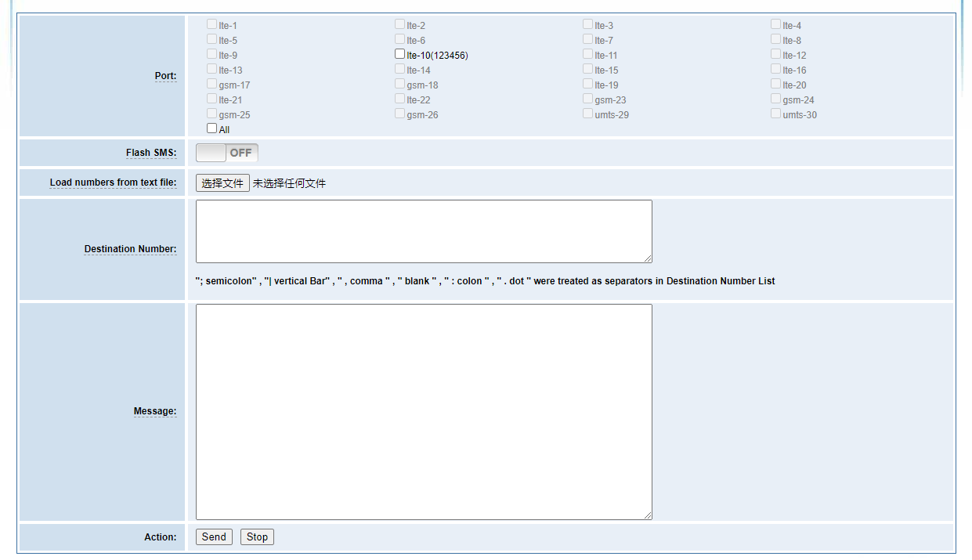The image size is (972, 560).
Task: Select the lte-13 port checkbox
Action: [212, 69]
